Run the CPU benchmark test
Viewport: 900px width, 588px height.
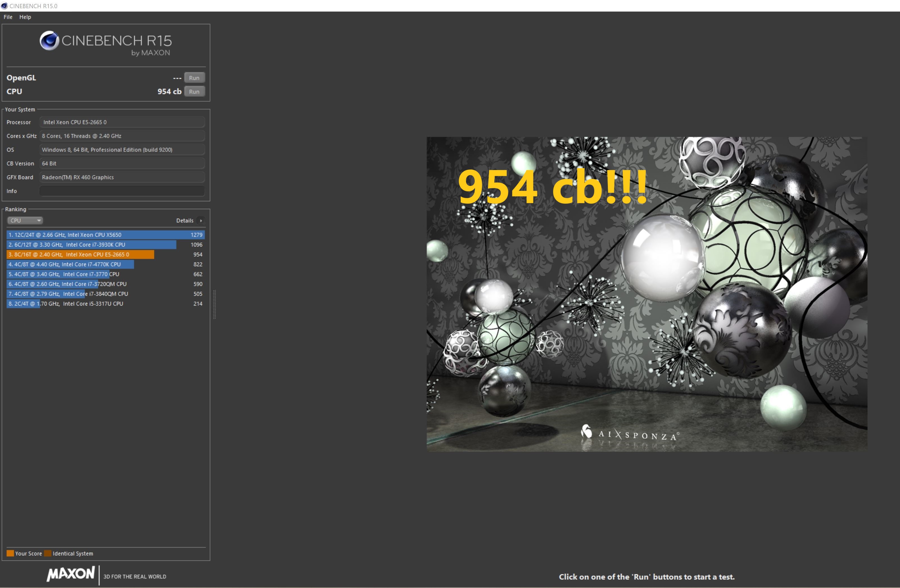[x=194, y=92]
